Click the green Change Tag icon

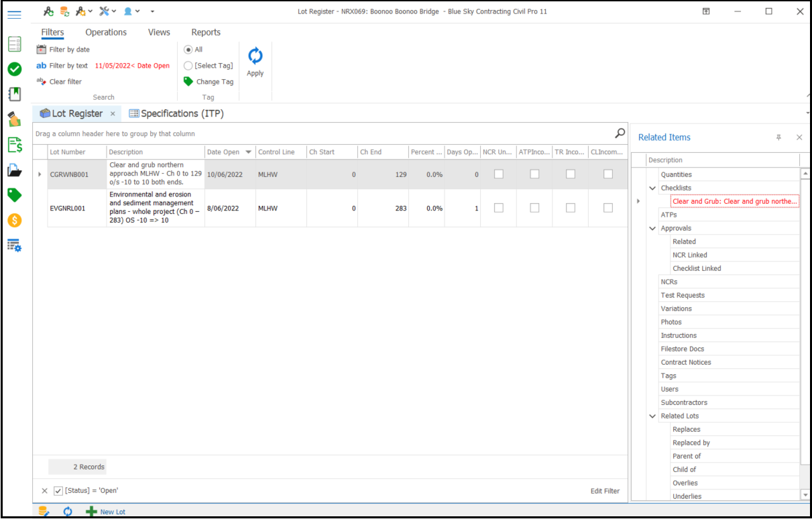(188, 81)
